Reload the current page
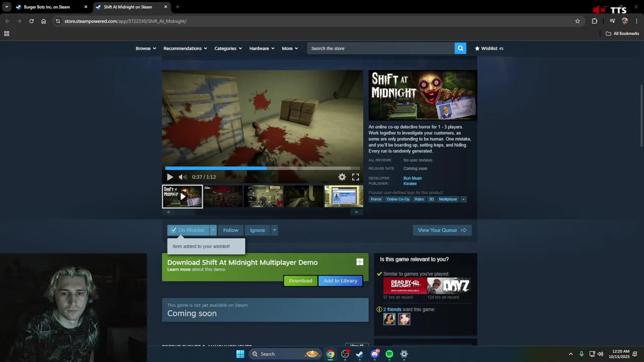The image size is (644, 362). [x=31, y=21]
